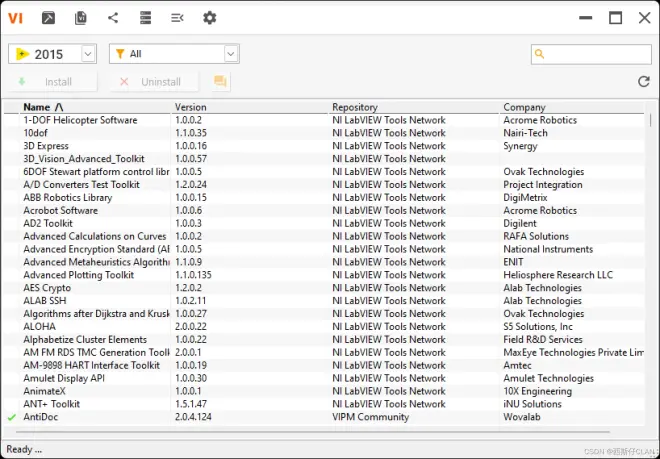Viewport: 660px width, 459px height.
Task: Expand the All filter dropdown arrow
Action: (231, 54)
